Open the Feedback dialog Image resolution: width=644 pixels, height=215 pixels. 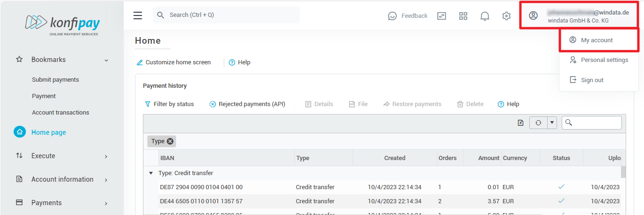408,16
